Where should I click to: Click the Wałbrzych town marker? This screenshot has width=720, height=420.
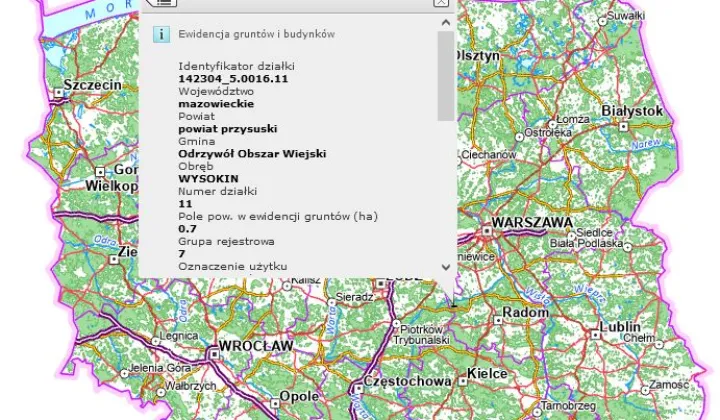(x=161, y=392)
